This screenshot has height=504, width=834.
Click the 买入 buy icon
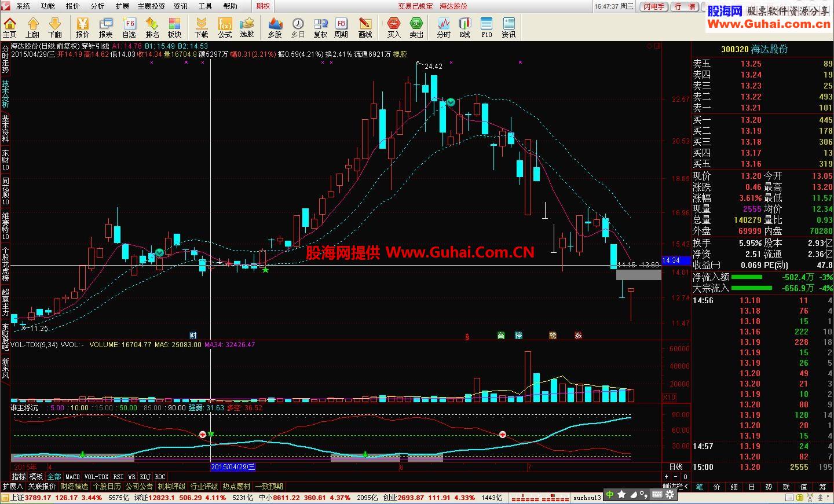(x=394, y=27)
